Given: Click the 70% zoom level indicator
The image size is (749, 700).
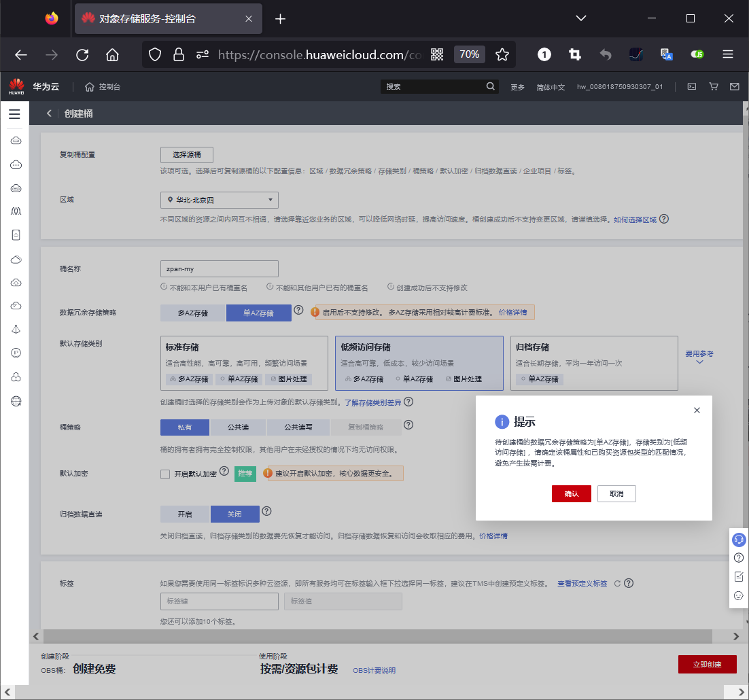Looking at the screenshot, I should click(x=469, y=54).
